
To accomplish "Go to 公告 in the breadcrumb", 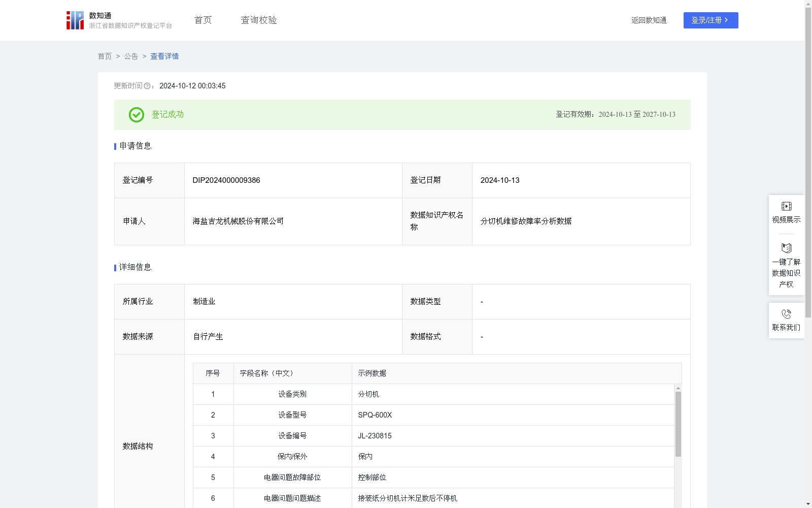I will coord(131,56).
